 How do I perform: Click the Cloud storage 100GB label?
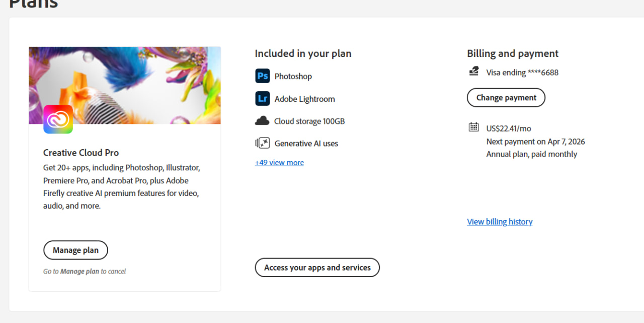[309, 121]
